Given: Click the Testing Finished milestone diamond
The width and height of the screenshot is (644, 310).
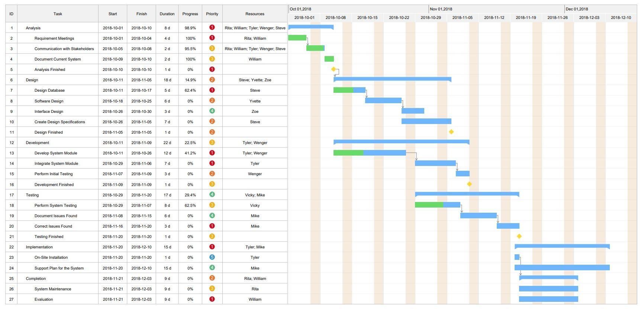Looking at the screenshot, I should tap(519, 236).
